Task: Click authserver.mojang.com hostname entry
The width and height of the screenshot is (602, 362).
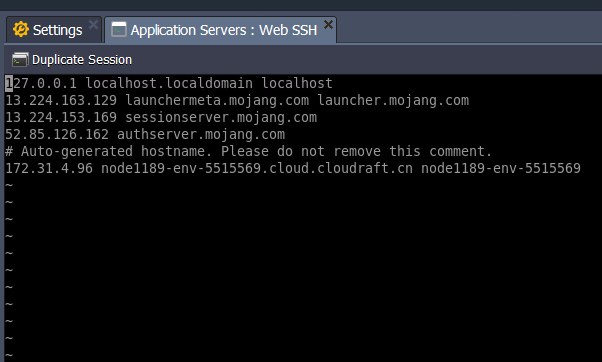Action: click(x=201, y=134)
